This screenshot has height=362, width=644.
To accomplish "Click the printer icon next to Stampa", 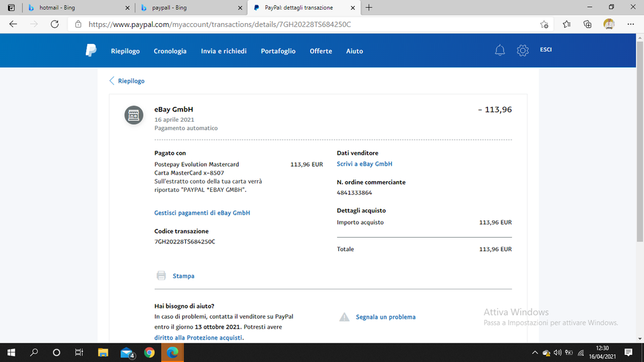I will pos(161,276).
